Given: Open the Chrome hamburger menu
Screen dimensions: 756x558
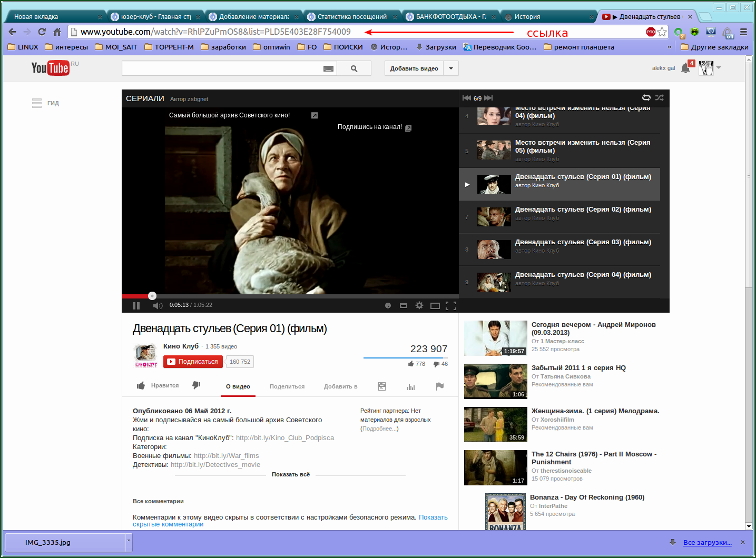Looking at the screenshot, I should coord(744,32).
